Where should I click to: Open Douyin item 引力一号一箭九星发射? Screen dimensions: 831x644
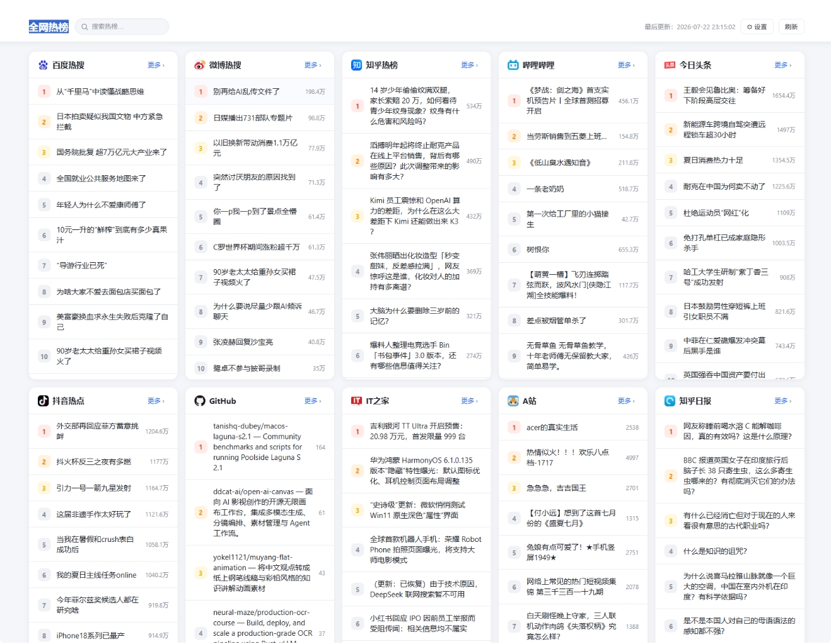point(103,488)
